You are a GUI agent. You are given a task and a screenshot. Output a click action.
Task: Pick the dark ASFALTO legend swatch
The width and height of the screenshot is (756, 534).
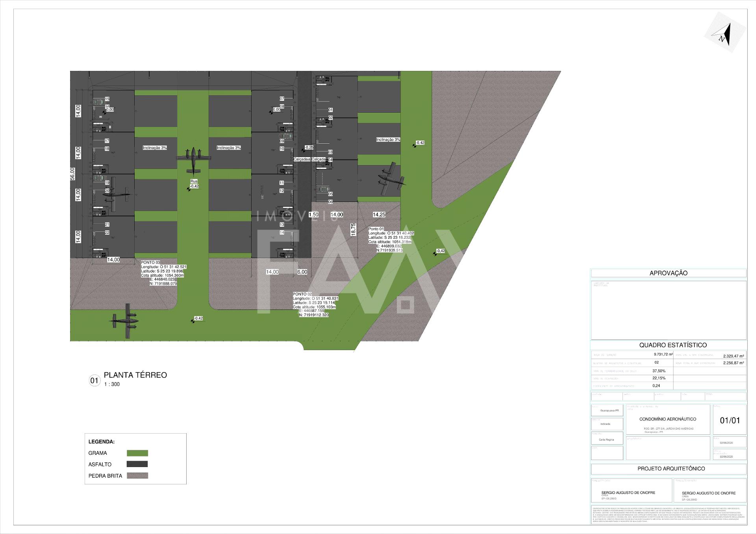pyautogui.click(x=137, y=464)
